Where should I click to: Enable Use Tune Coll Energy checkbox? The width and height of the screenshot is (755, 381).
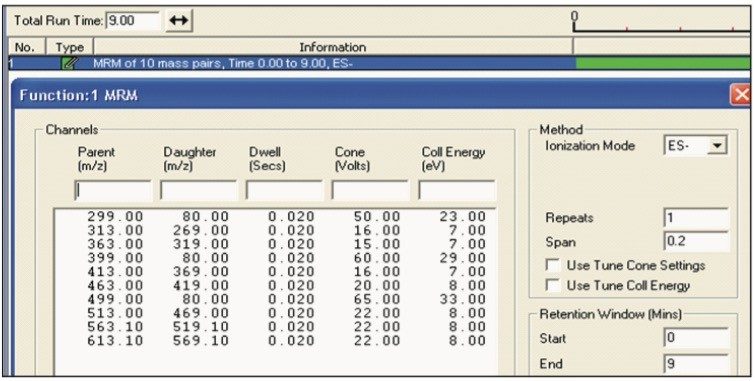(x=553, y=286)
